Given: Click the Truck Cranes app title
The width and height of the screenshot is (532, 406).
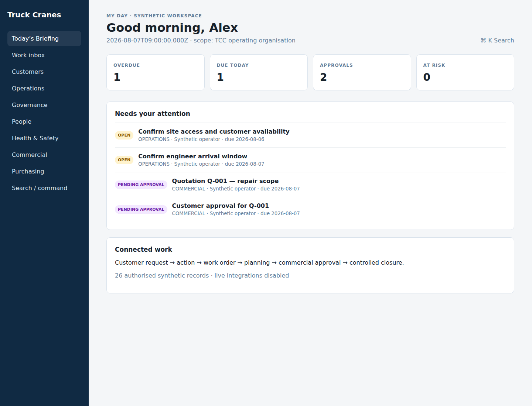Looking at the screenshot, I should pos(34,15).
